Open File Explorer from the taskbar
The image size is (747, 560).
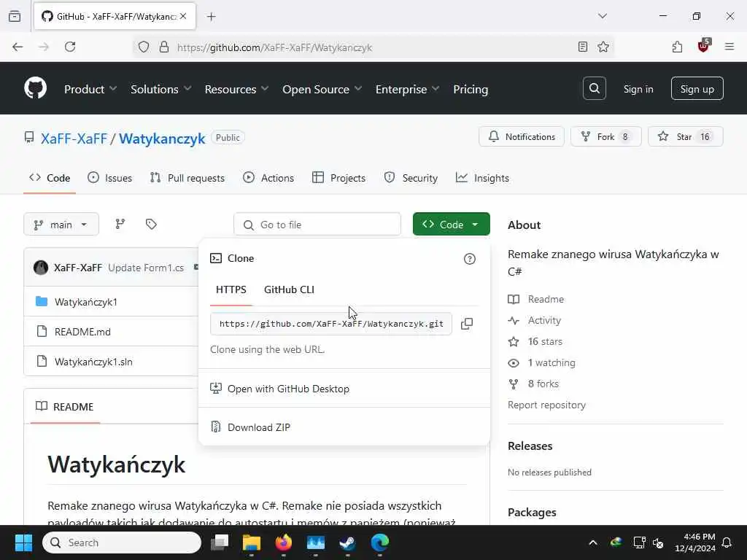(252, 542)
